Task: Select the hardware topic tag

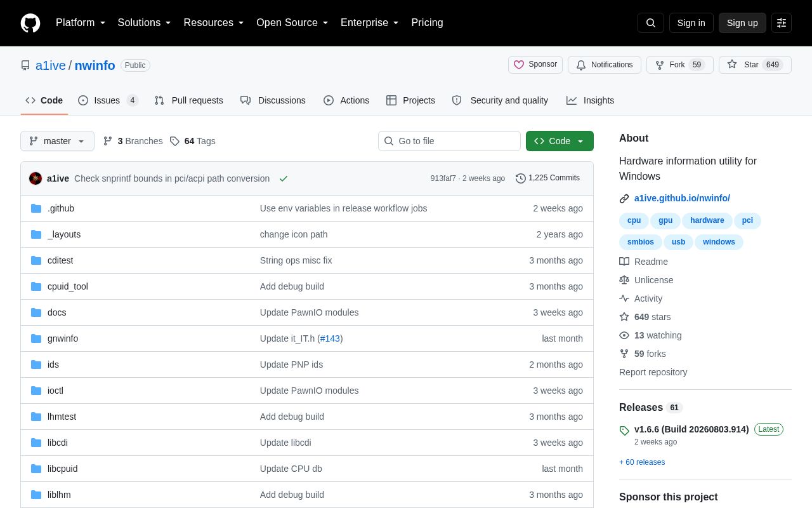Action: 707,221
